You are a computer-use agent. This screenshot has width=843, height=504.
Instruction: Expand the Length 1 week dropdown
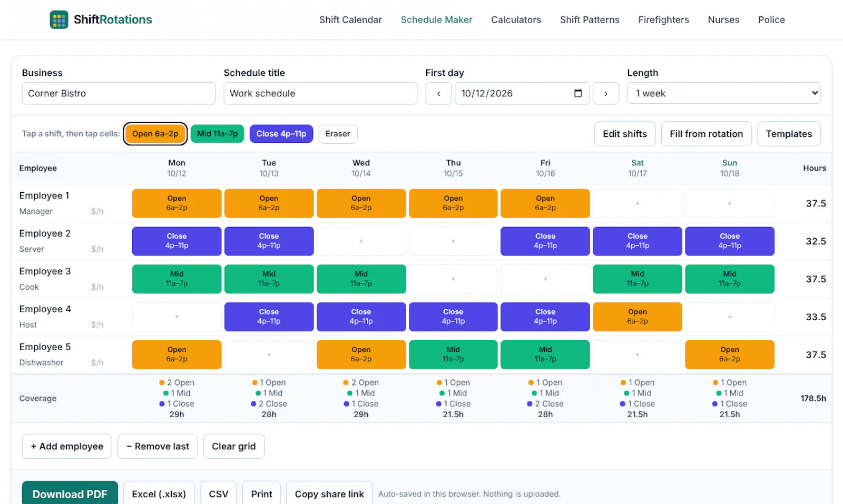click(724, 93)
